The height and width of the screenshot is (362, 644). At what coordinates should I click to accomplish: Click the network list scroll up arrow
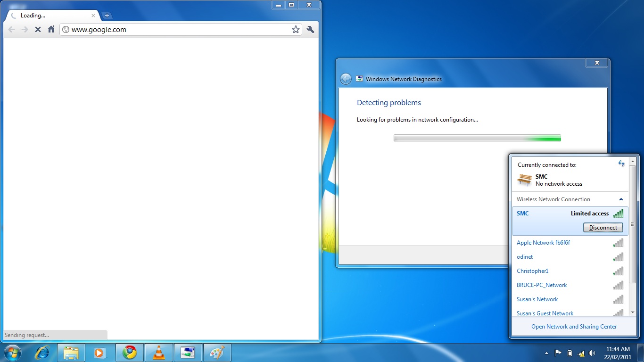click(x=633, y=162)
